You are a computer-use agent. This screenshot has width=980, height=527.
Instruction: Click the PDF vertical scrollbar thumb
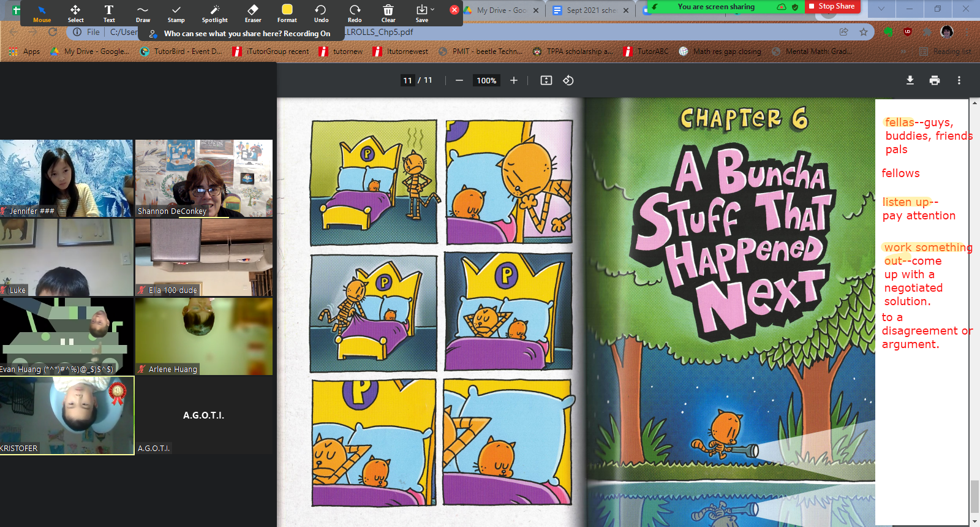pos(974,496)
